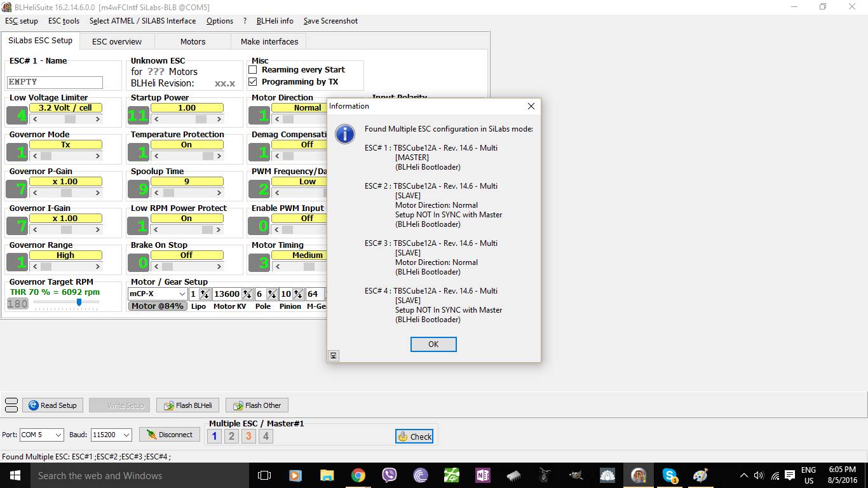The image size is (868, 488).
Task: Open the ESC setup menu
Action: 22,21
